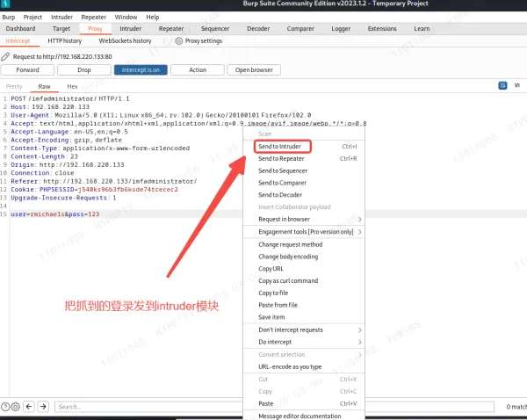This screenshot has height=420, width=527.
Task: Choose Send to Intruder in context menu
Action: (x=304, y=146)
